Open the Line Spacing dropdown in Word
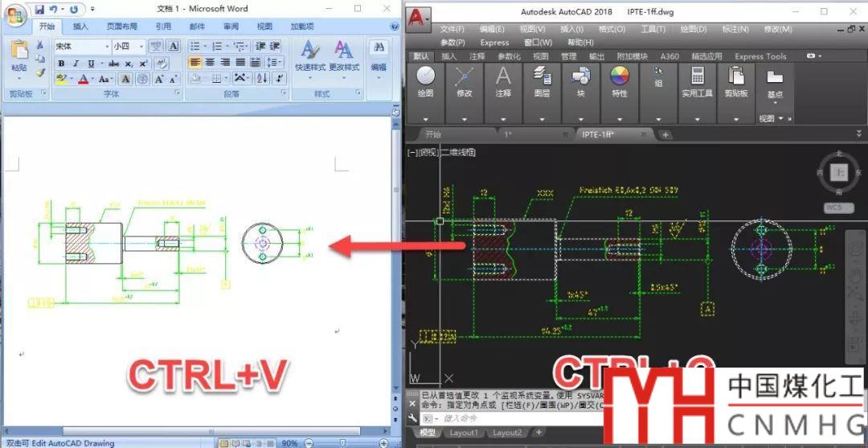 (x=275, y=63)
